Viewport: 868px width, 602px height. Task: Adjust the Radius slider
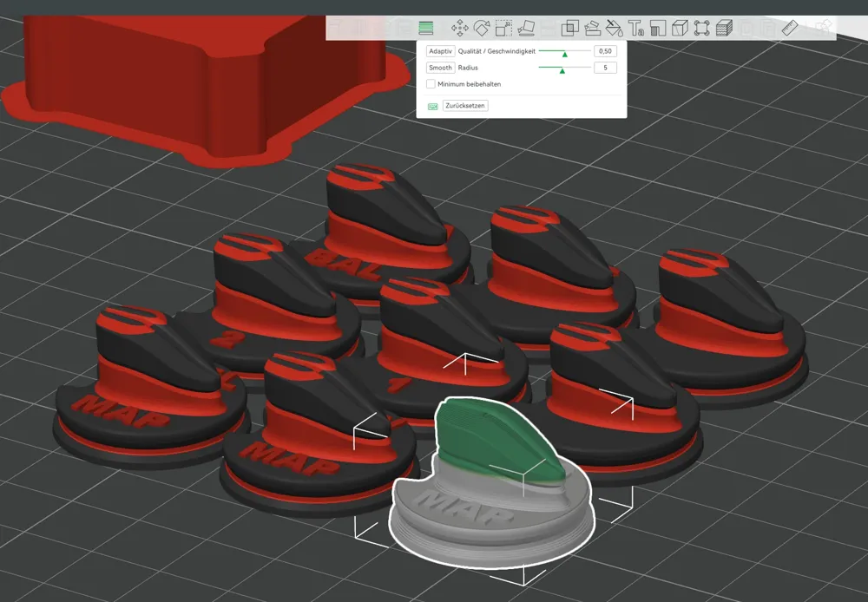click(565, 68)
